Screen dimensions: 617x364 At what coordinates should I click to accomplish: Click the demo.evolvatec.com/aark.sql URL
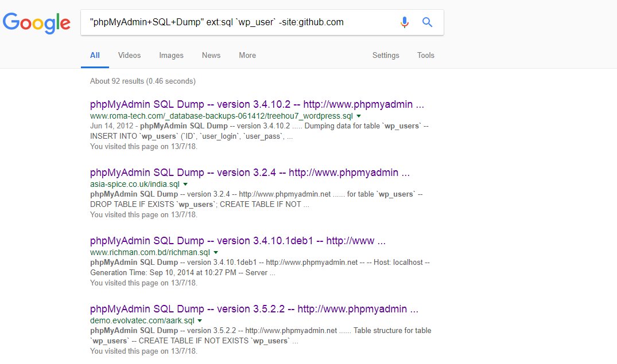click(142, 320)
